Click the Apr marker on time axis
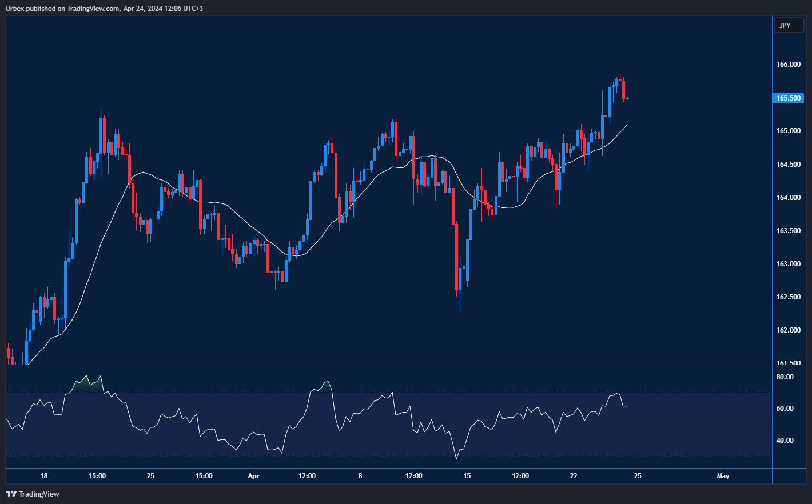This screenshot has width=812, height=504. pos(254,476)
